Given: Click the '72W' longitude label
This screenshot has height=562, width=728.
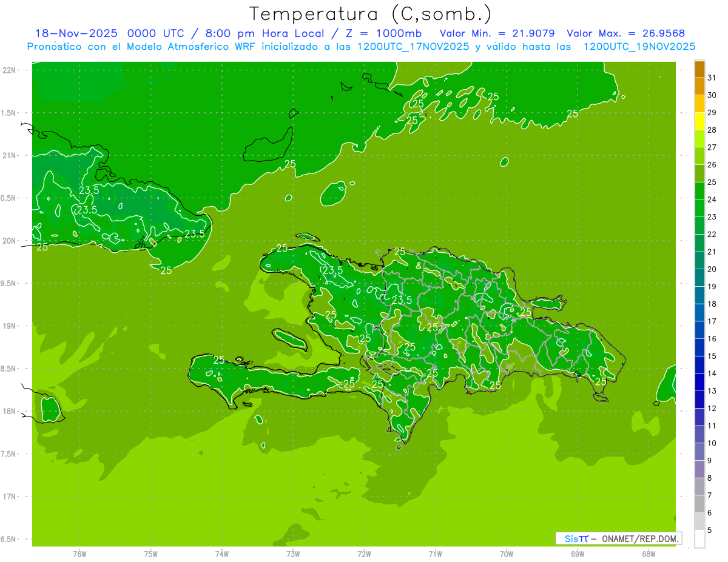Looking at the screenshot, I should [364, 554].
